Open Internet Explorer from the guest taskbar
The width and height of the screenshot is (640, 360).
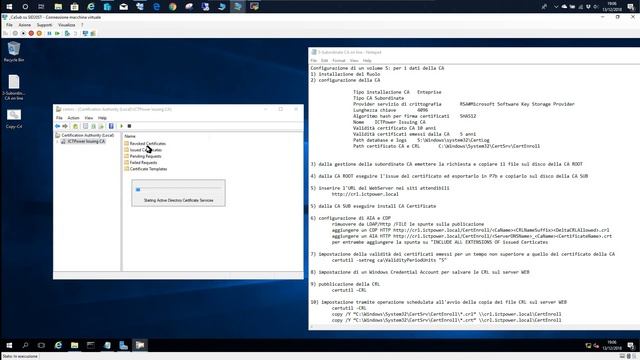[58, 345]
